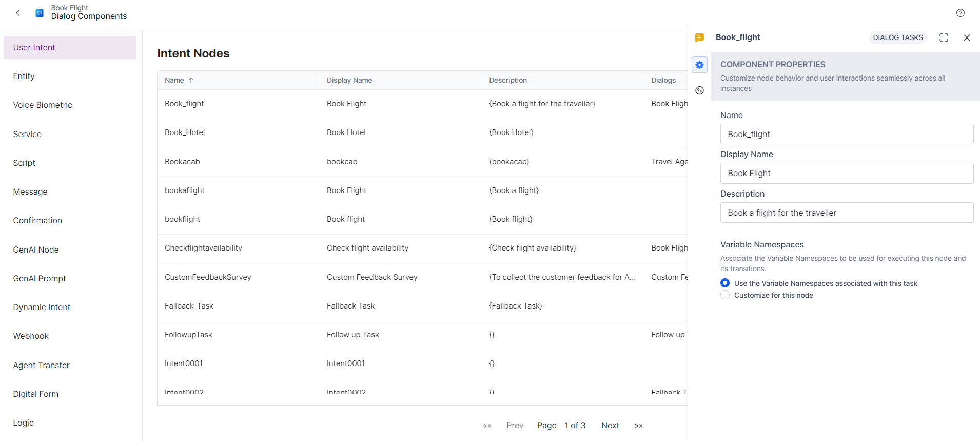Click the DIALOG TASKS badge

click(897, 37)
